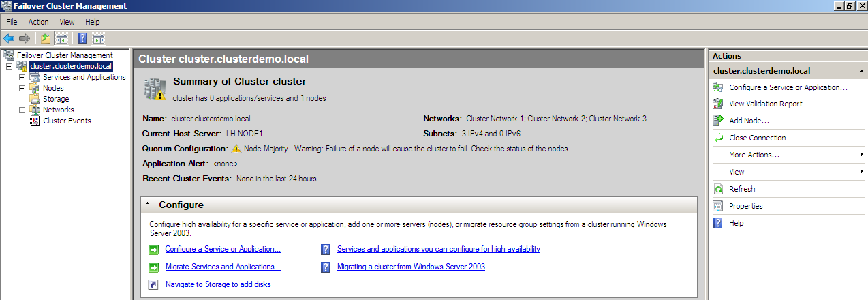Select Add Node... in Actions pane
Viewport: 868px width, 300px height.
point(749,121)
